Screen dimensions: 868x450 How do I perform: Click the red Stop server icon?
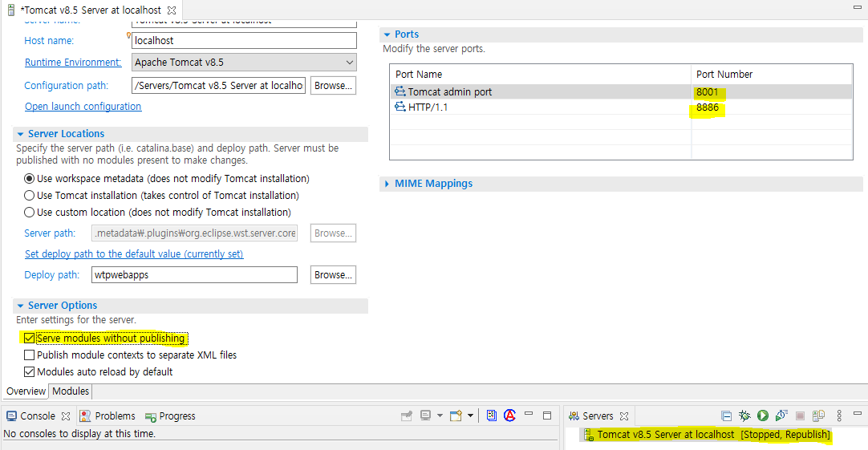[800, 416]
